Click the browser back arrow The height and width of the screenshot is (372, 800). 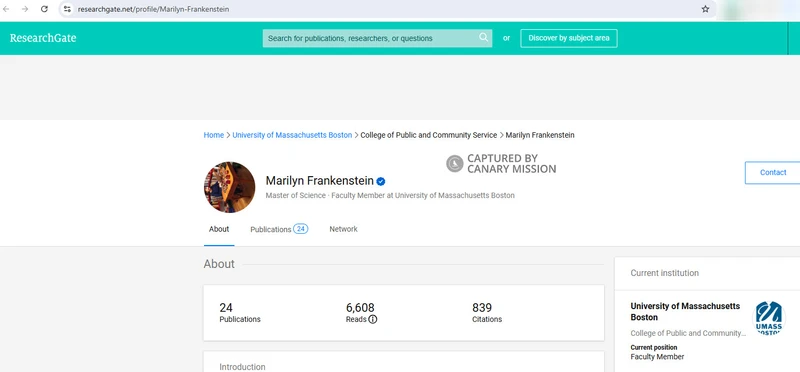point(6,9)
